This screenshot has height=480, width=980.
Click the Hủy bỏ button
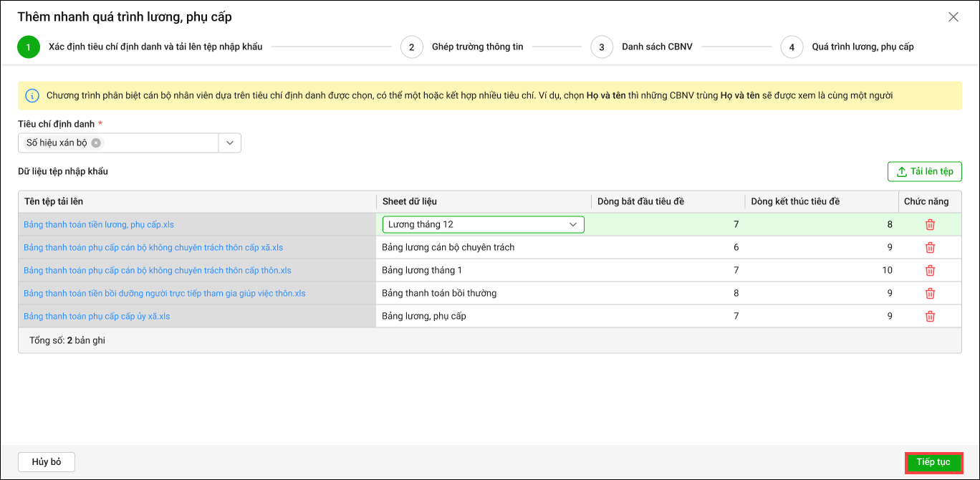click(x=47, y=462)
